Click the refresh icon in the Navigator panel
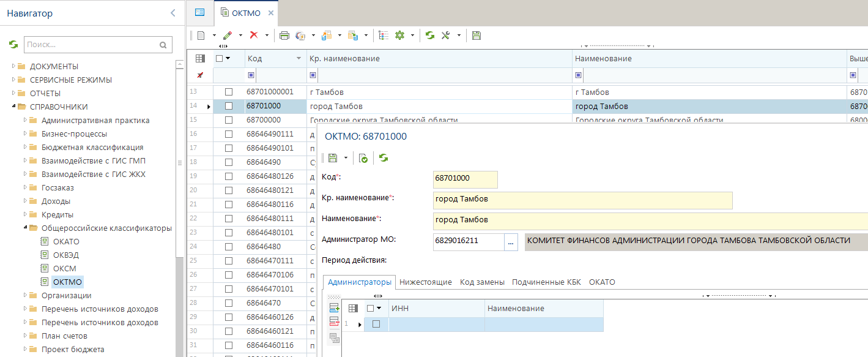The width and height of the screenshot is (868, 357). 13,44
